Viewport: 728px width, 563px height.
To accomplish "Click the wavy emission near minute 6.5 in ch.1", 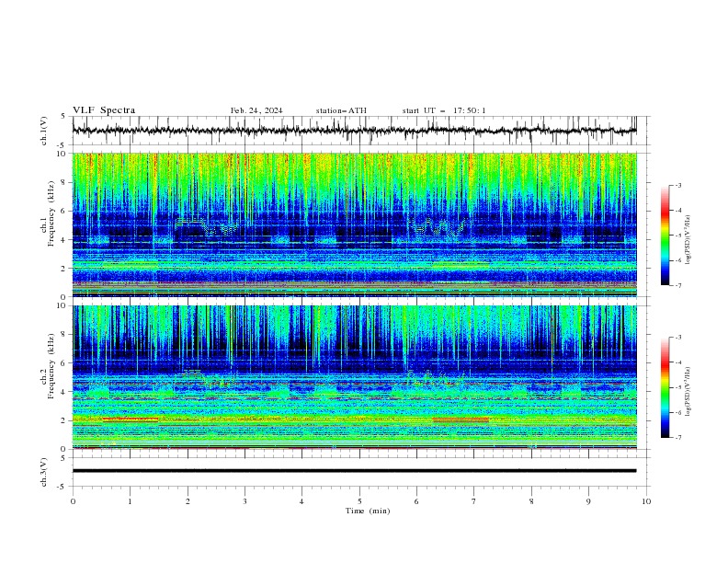I will tap(438, 227).
